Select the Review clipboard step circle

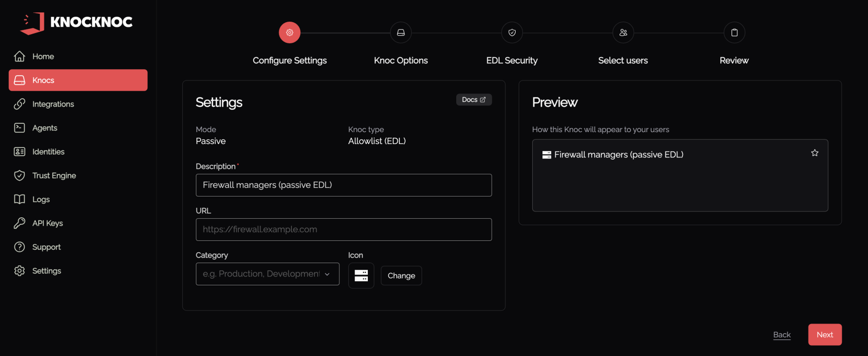coord(734,33)
